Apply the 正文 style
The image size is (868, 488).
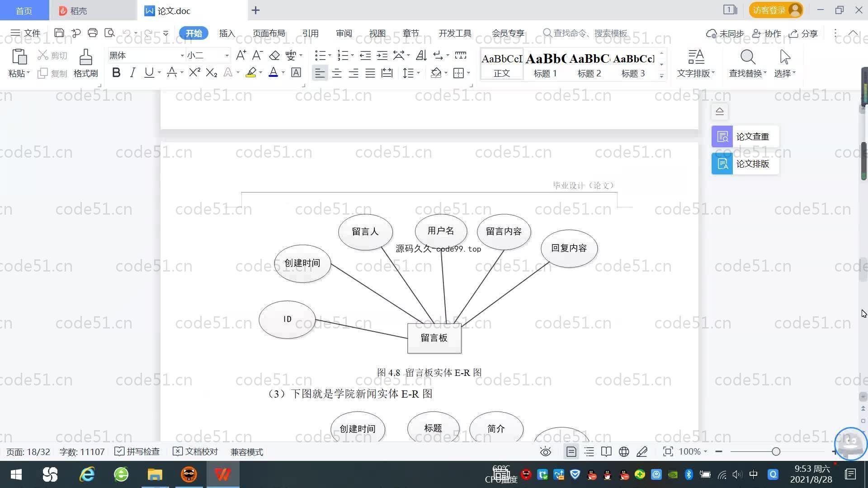coord(502,64)
